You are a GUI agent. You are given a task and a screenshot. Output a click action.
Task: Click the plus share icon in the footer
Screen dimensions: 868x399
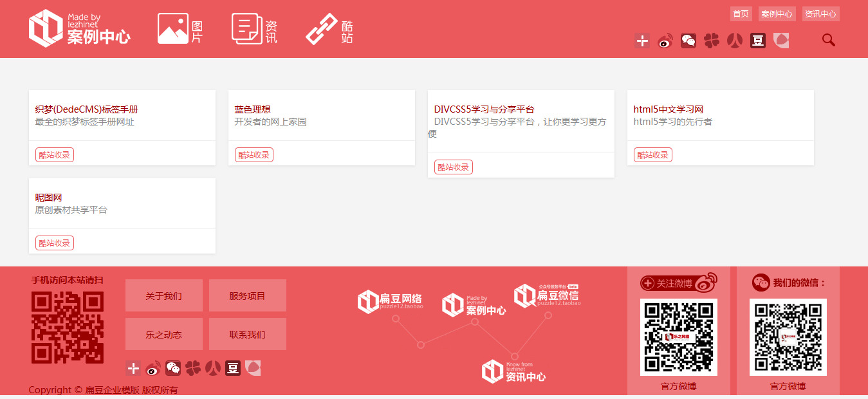click(x=133, y=368)
